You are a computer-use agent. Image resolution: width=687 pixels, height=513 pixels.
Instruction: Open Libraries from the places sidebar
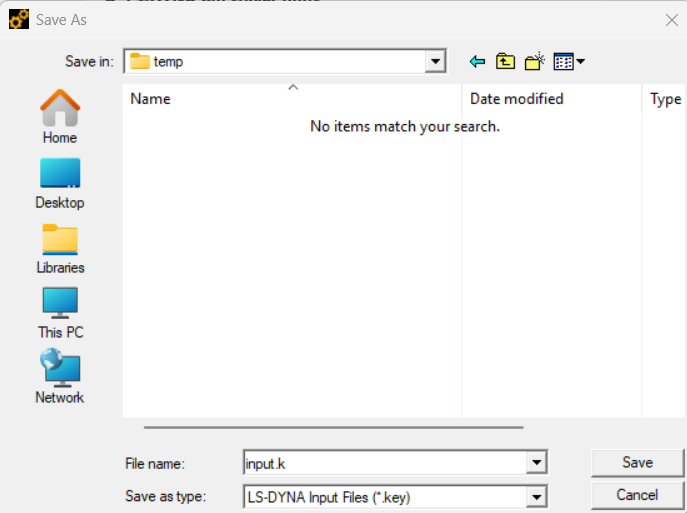60,248
